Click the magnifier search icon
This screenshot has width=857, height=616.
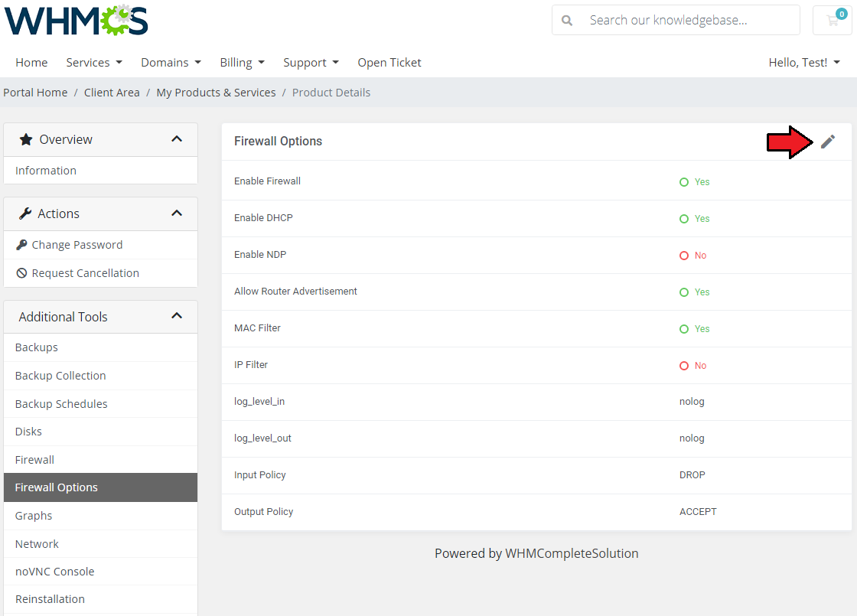tap(567, 21)
